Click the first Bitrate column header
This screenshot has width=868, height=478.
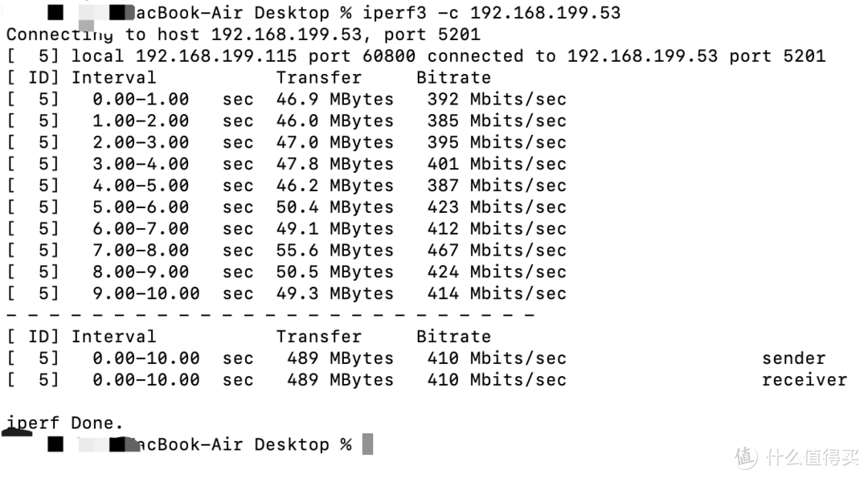point(453,78)
